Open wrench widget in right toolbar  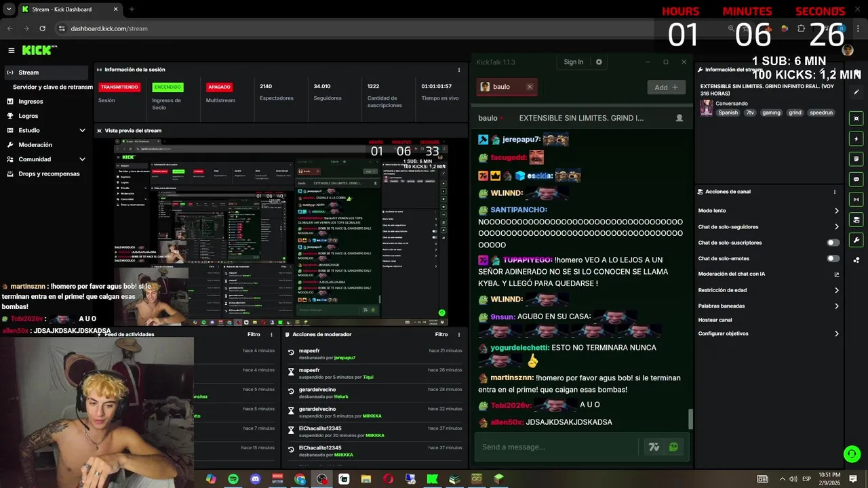point(856,240)
